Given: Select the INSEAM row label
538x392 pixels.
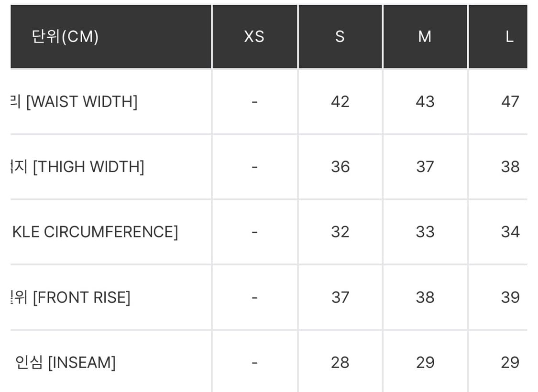Looking at the screenshot, I should (66, 362).
